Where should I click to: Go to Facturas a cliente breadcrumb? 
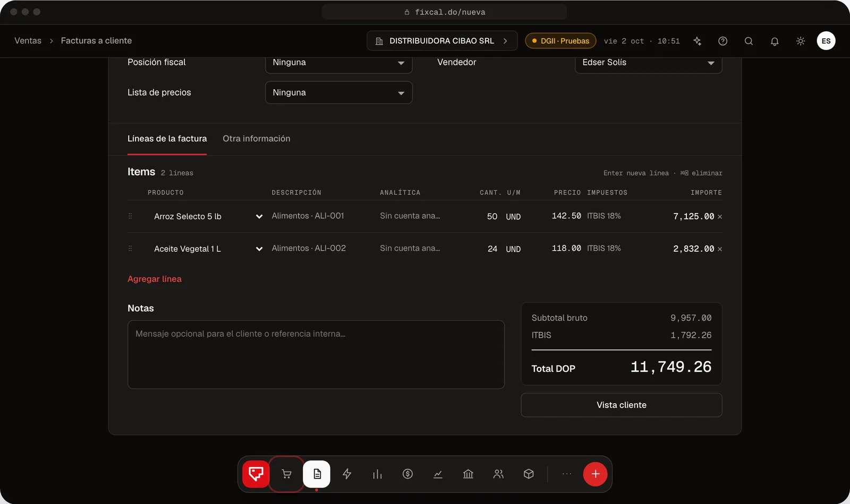tap(96, 41)
